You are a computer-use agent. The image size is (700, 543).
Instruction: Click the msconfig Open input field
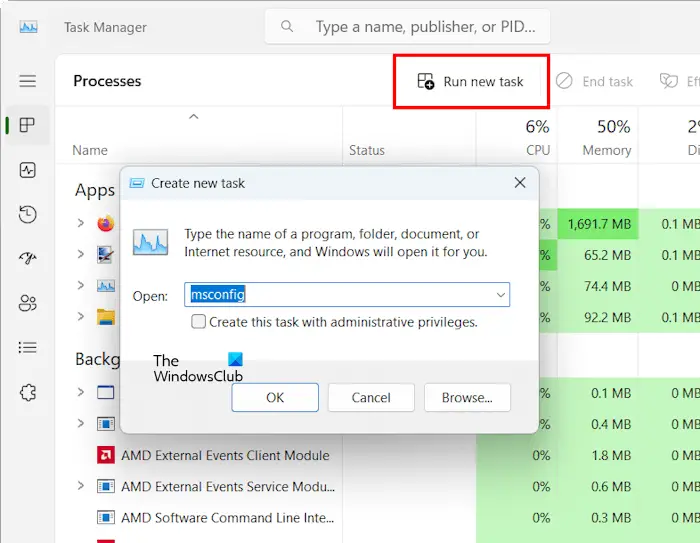click(347, 295)
